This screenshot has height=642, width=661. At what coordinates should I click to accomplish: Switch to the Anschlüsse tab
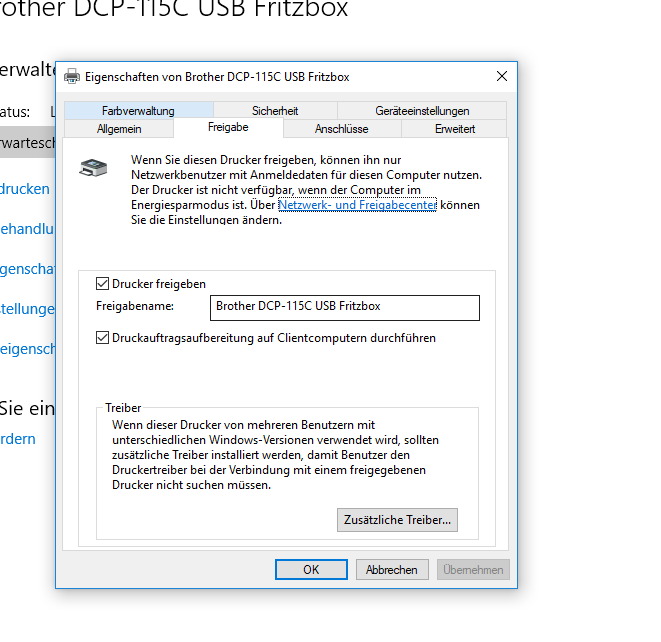click(341, 129)
